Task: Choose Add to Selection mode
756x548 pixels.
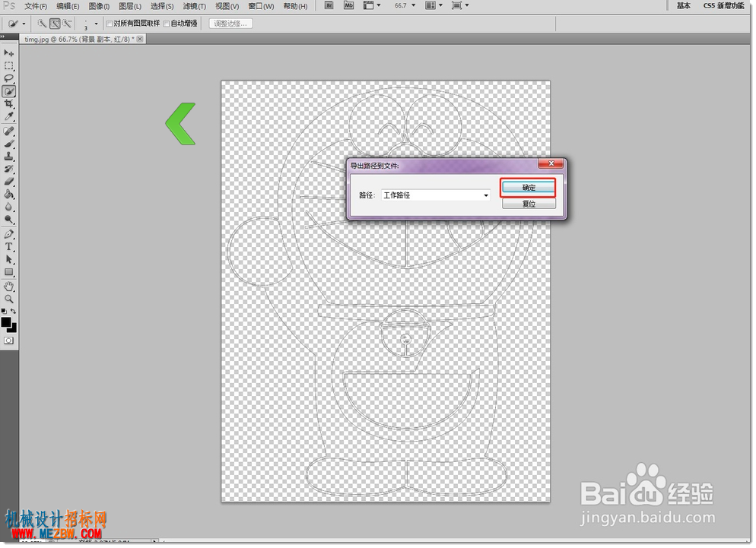Action: tap(55, 23)
